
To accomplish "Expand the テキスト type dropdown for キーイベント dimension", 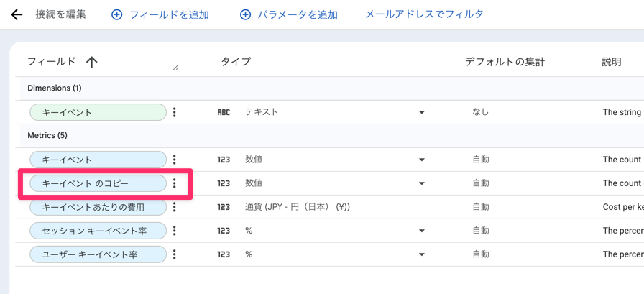I will pos(421,113).
